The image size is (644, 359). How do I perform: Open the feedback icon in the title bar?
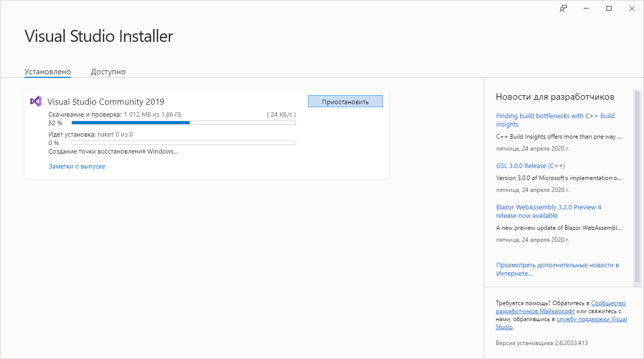563,8
